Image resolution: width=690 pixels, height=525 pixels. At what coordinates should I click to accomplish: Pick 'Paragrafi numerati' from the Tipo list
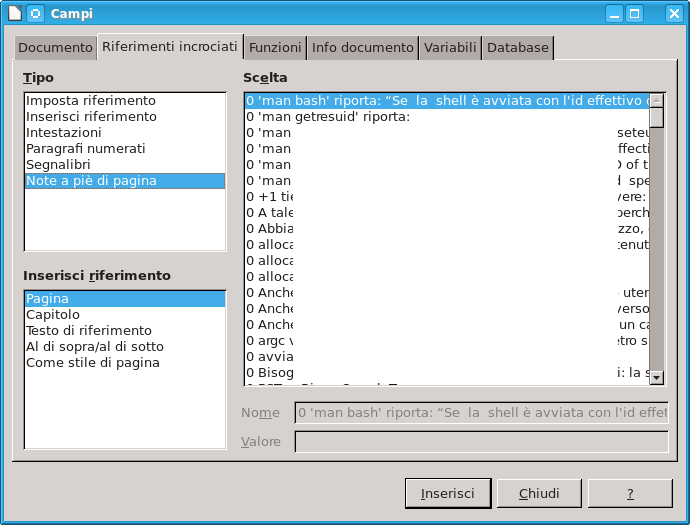86,149
